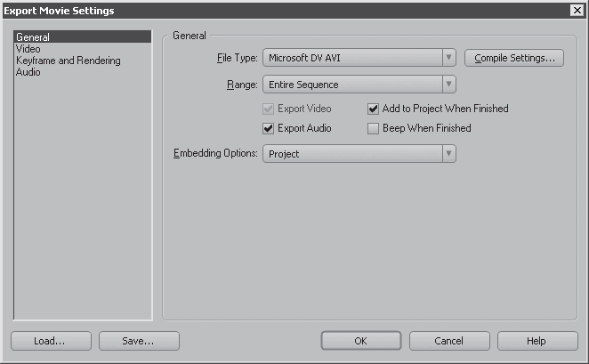Enable Beep When Finished checkbox
This screenshot has height=364, width=589.
[x=373, y=128]
